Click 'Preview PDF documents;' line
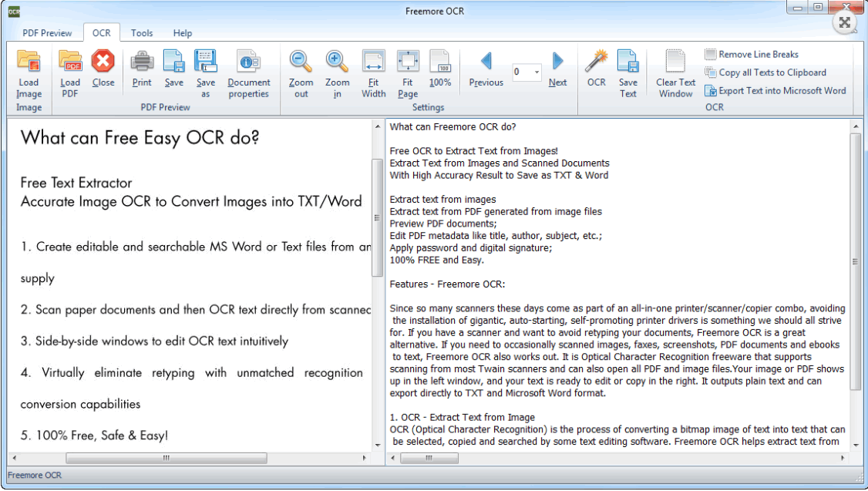Screen dimensions: 868x491 coord(443,224)
